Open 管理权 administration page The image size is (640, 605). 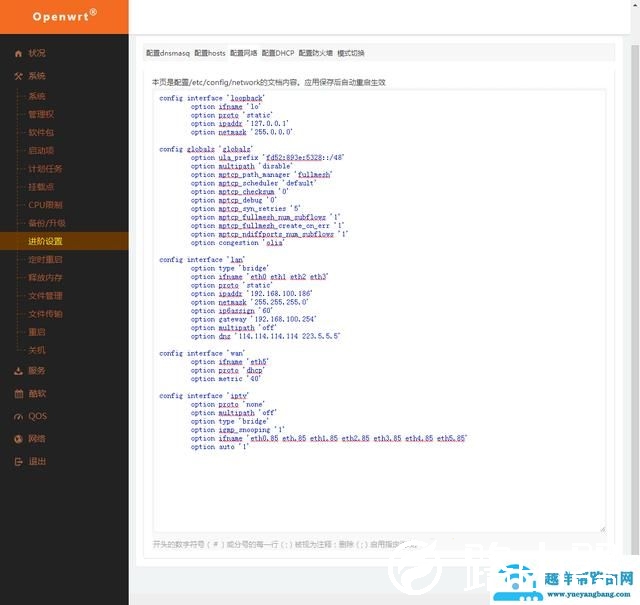(41, 114)
